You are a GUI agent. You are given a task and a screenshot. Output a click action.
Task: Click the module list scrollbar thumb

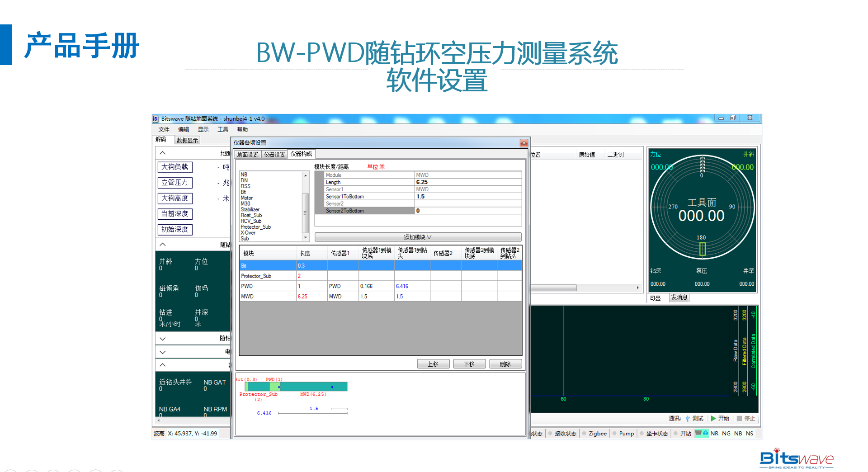[x=305, y=213]
